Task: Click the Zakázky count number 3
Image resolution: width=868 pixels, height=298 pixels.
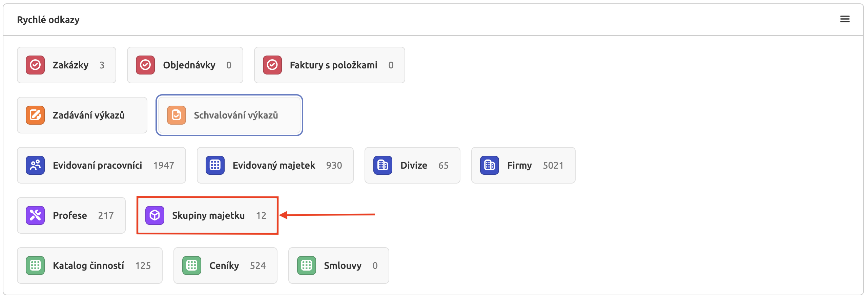Action: coord(102,65)
